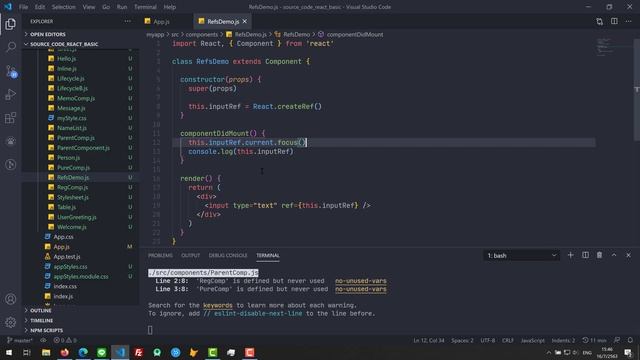Split the editor to the right

coord(614,21)
